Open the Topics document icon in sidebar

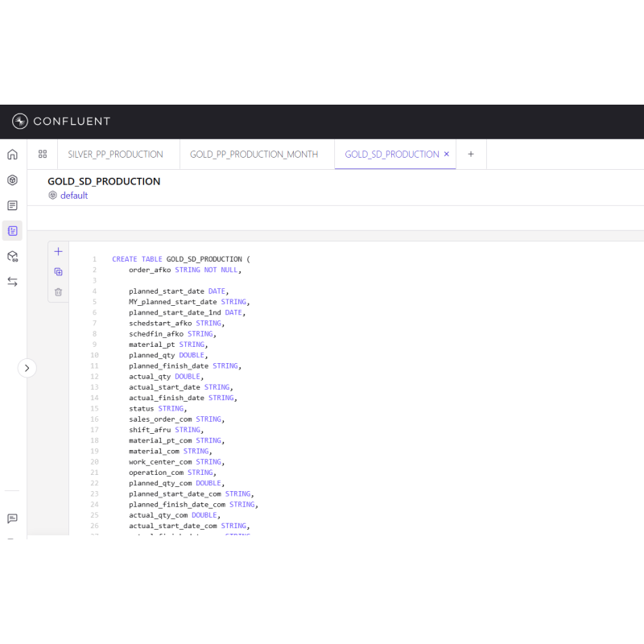pos(12,205)
